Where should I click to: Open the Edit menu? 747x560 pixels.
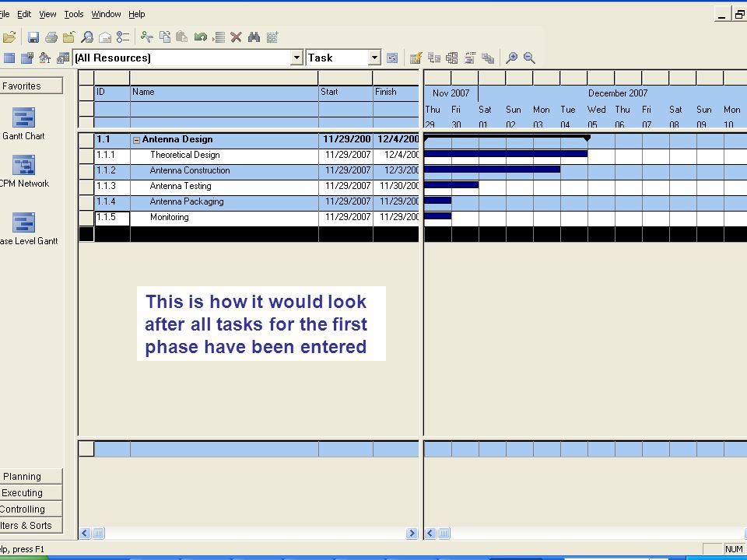pos(24,14)
